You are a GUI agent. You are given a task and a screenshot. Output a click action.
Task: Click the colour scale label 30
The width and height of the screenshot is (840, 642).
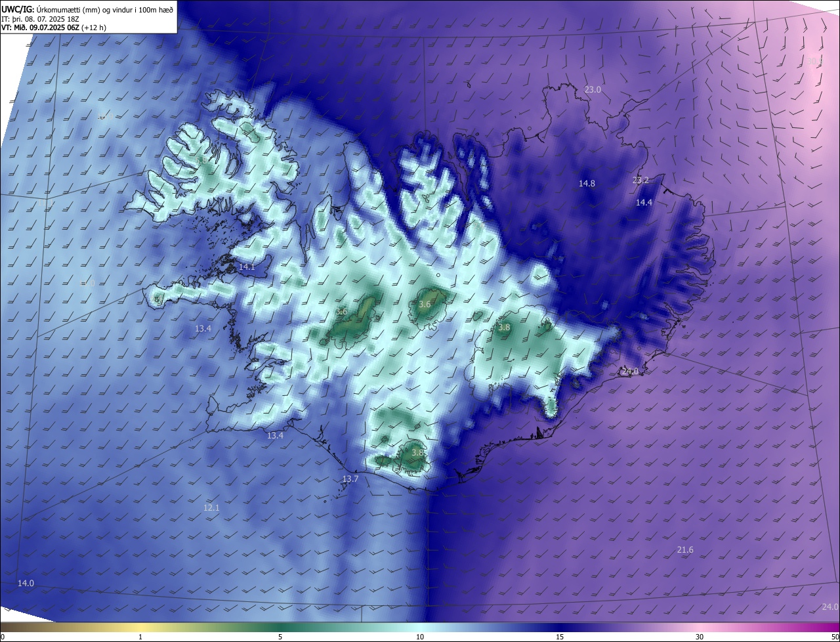700,637
